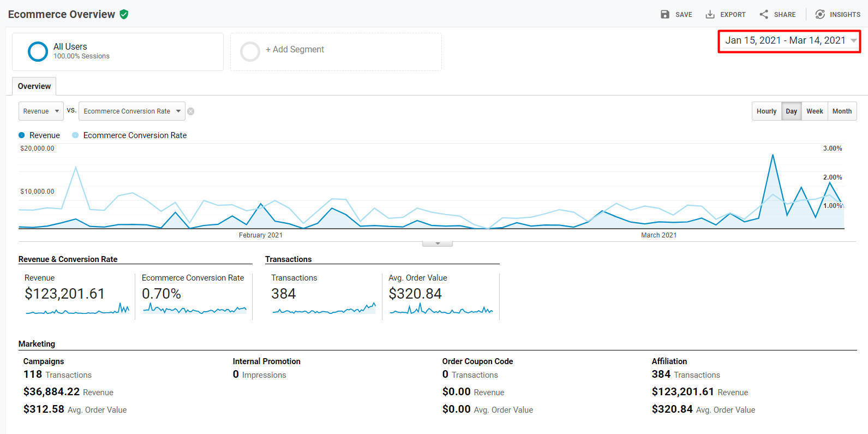
Task: Open the Revenue metric dropdown
Action: click(x=41, y=111)
